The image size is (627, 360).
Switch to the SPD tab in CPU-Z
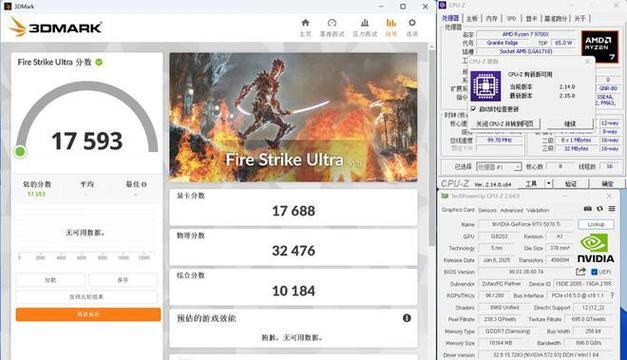tap(511, 18)
